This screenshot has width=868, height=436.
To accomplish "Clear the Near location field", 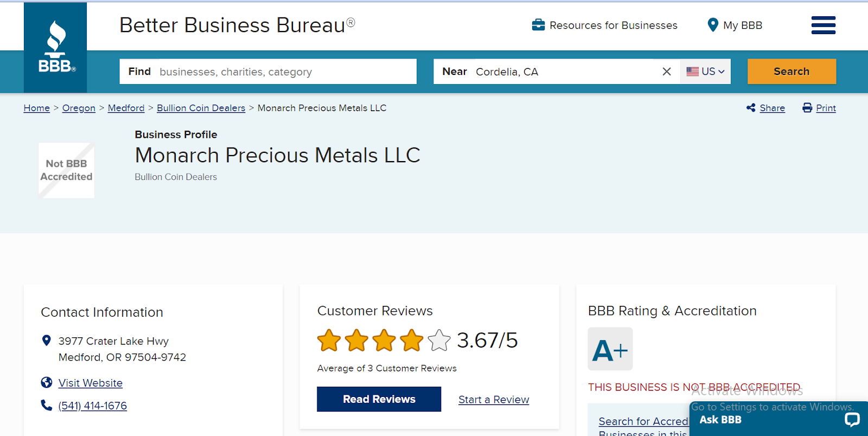I will [667, 72].
